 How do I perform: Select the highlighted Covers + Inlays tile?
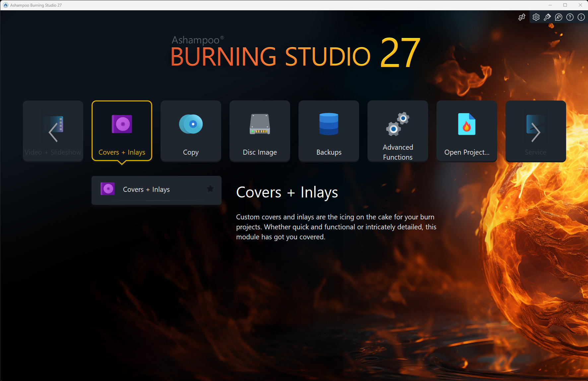(122, 131)
